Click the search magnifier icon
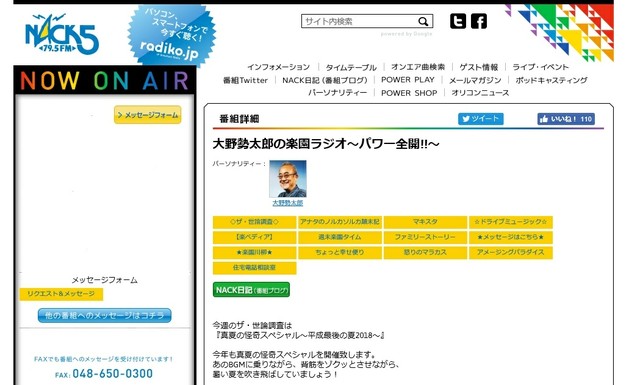The height and width of the screenshot is (385, 640). pyautogui.click(x=423, y=21)
